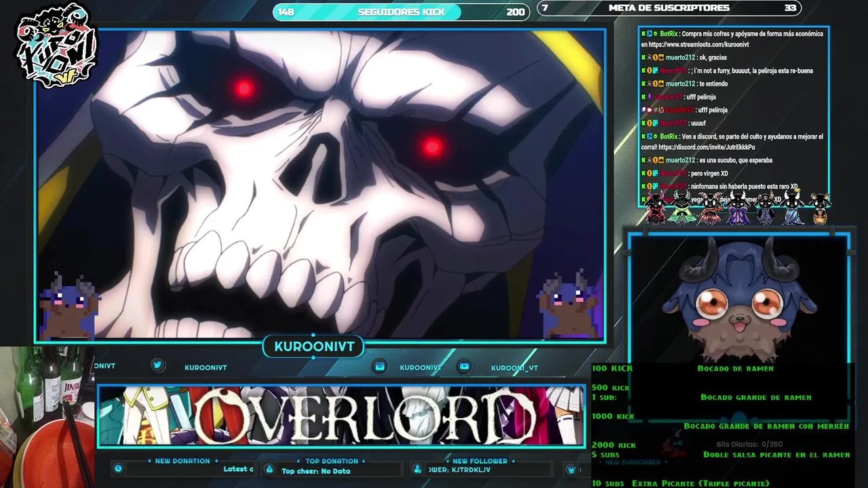Viewport: 868px width, 488px height.
Task: Click the '1000 kick' goal label
Action: (x=613, y=416)
